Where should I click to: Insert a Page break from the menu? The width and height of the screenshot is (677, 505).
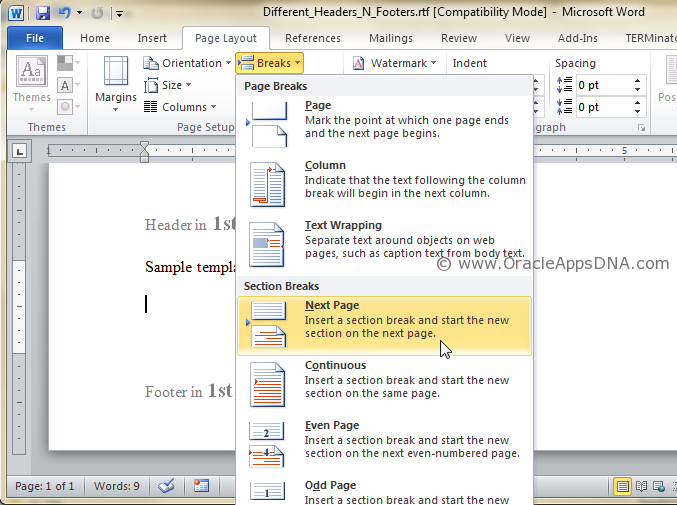click(384, 126)
